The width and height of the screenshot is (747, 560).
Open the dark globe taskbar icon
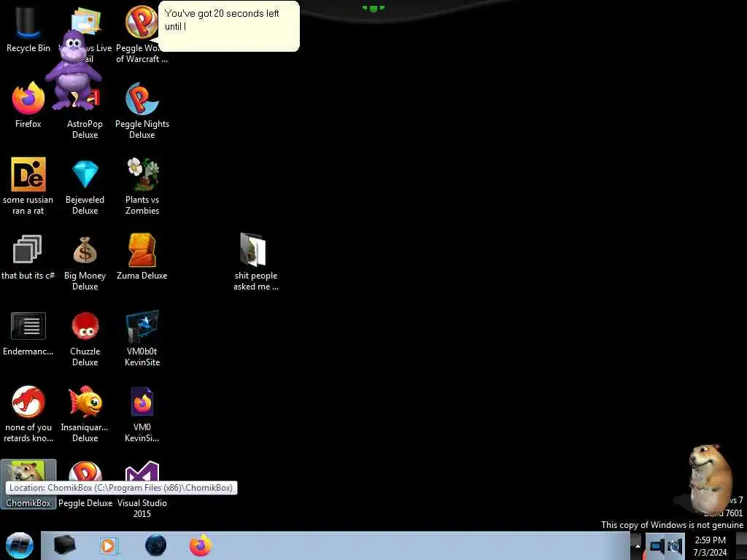tap(156, 545)
